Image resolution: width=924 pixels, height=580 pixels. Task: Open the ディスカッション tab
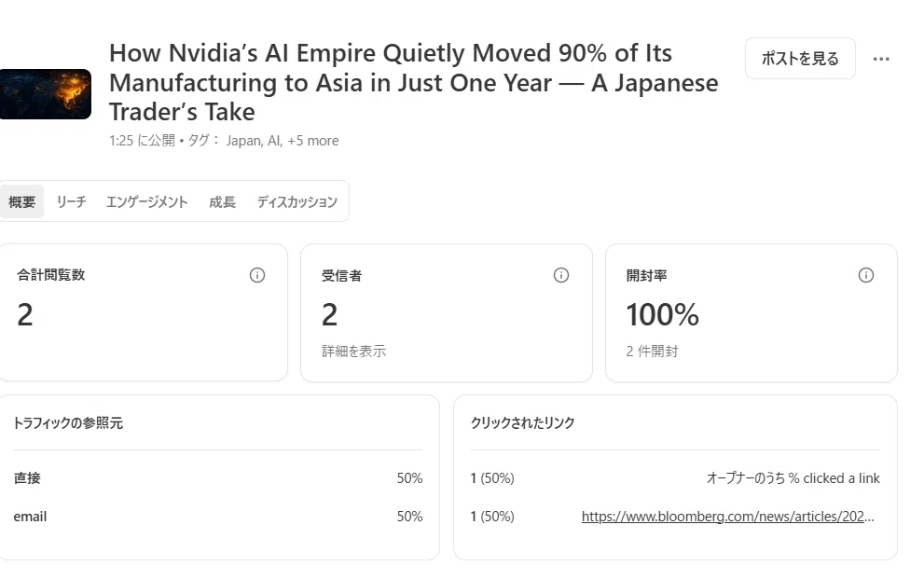(x=297, y=201)
